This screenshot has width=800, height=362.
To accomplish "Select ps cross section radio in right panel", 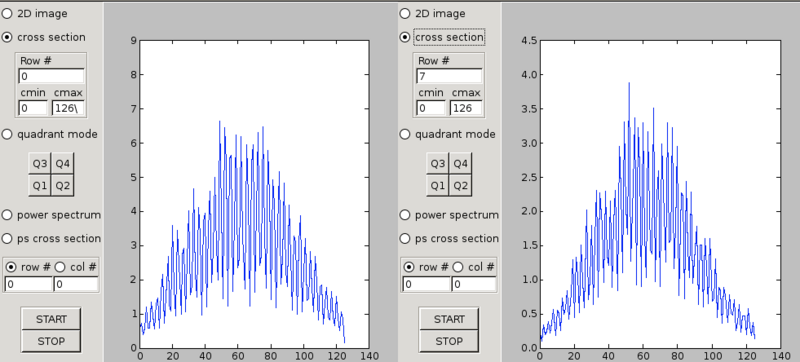I will pos(405,238).
